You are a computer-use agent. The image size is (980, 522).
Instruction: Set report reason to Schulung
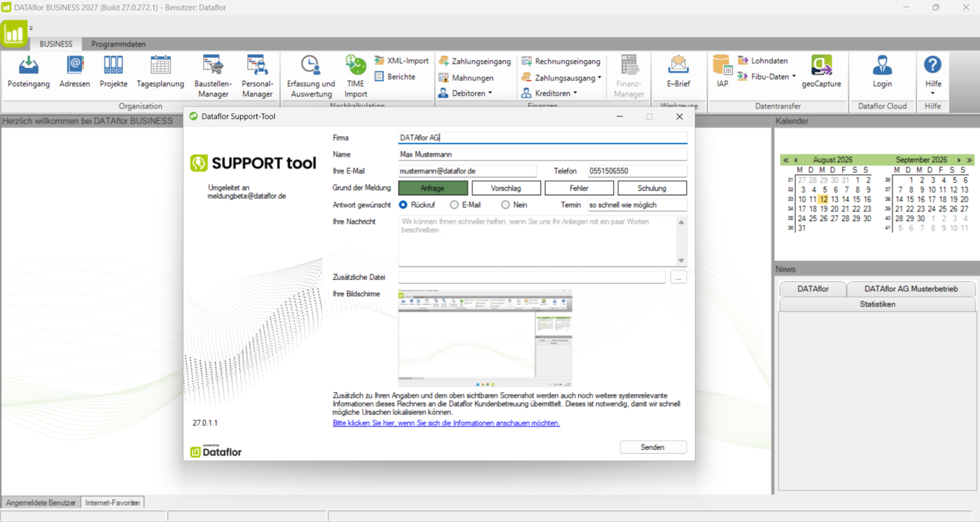[652, 188]
